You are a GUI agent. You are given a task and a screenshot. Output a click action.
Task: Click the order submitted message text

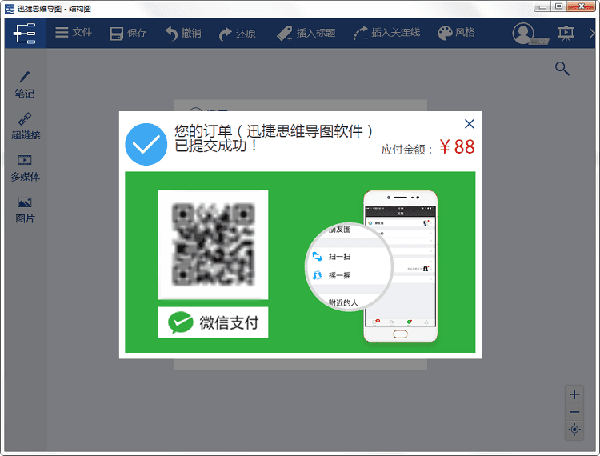point(273,138)
